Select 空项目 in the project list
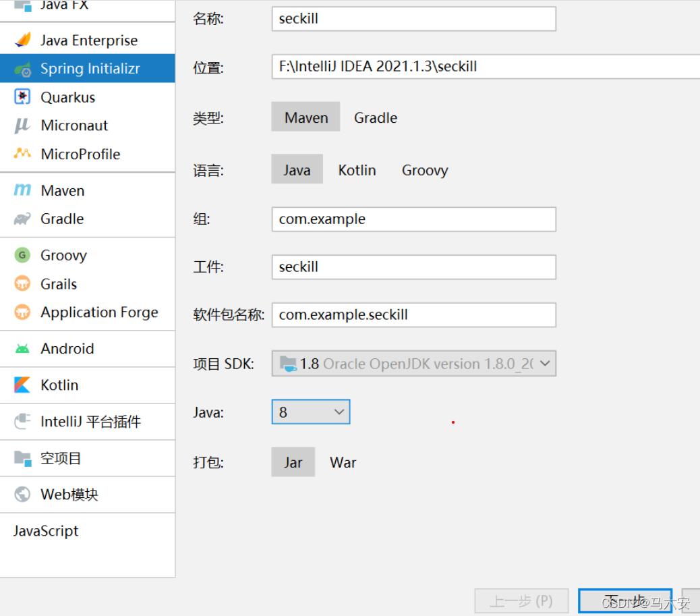The image size is (700, 616). coord(88,458)
